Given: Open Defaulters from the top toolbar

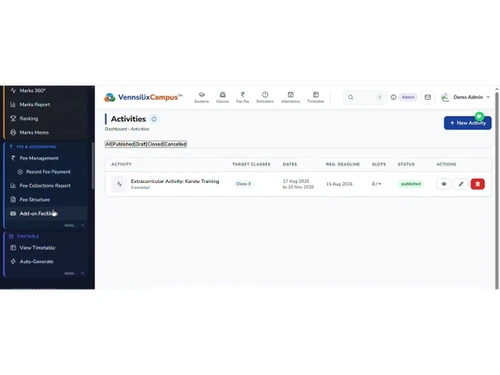Looking at the screenshot, I should click(265, 97).
